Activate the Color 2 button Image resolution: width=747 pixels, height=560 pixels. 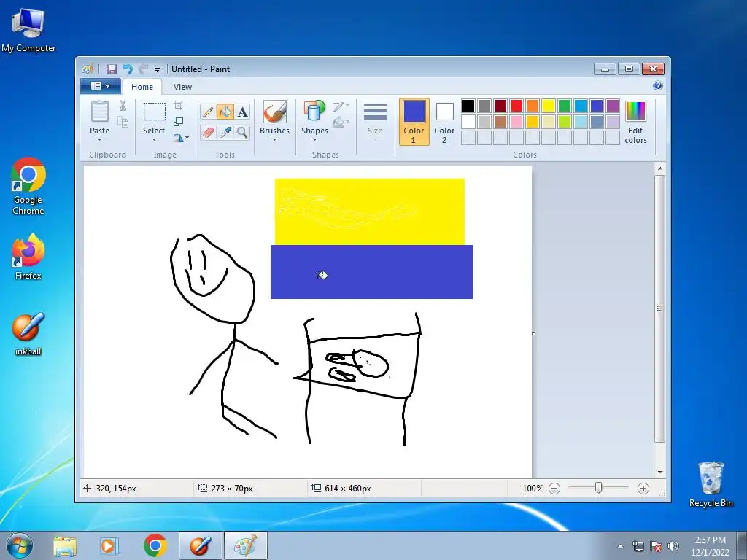444,122
